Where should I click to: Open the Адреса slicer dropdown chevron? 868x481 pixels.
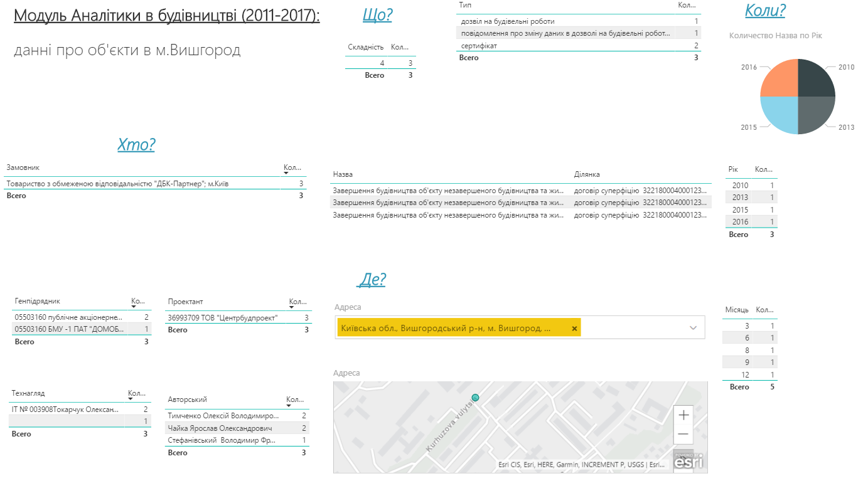click(694, 328)
